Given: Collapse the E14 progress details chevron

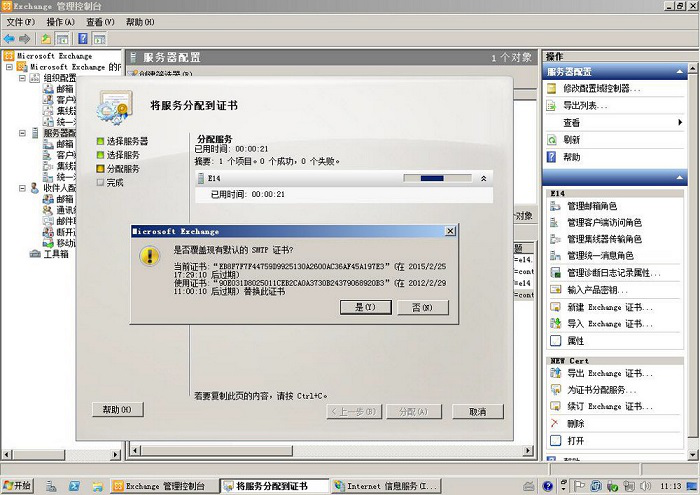Looking at the screenshot, I should click(x=484, y=178).
